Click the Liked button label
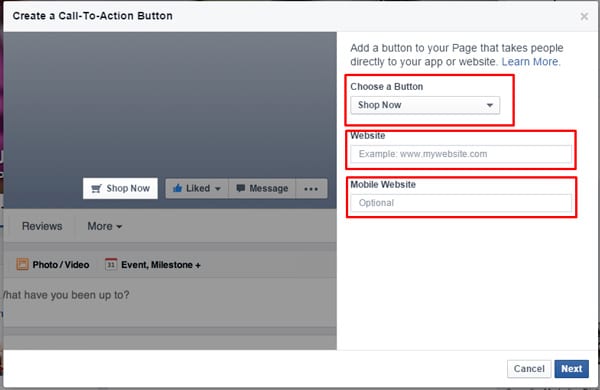This screenshot has height=390, width=600. (198, 188)
